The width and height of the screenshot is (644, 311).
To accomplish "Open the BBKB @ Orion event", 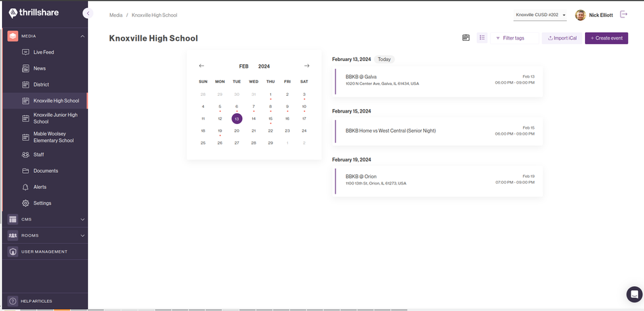I will [437, 182].
